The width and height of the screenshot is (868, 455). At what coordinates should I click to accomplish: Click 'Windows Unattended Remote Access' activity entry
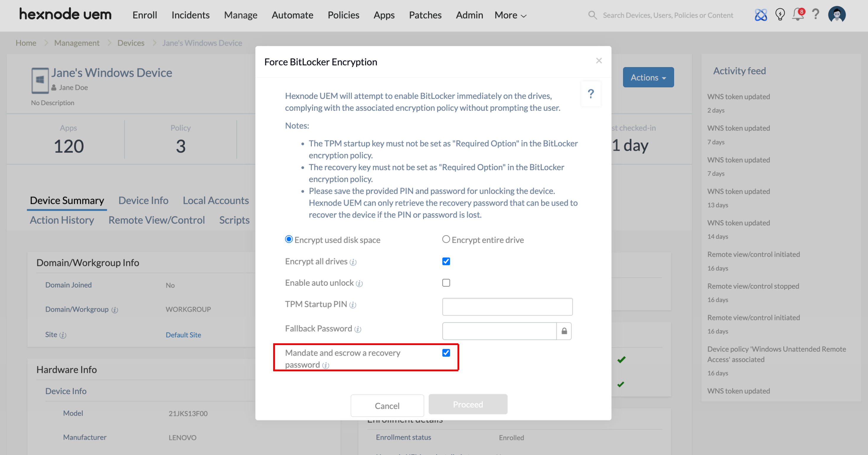click(776, 354)
